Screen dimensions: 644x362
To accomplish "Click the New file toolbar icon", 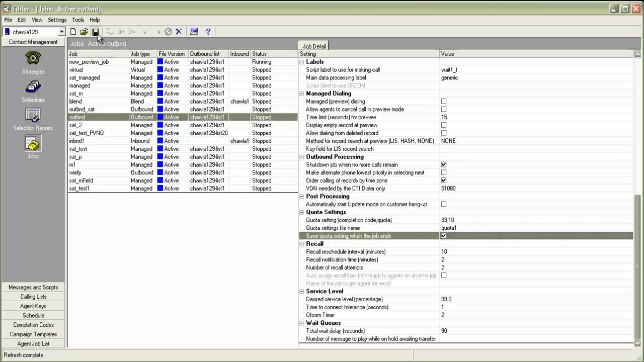I will 73,32.
